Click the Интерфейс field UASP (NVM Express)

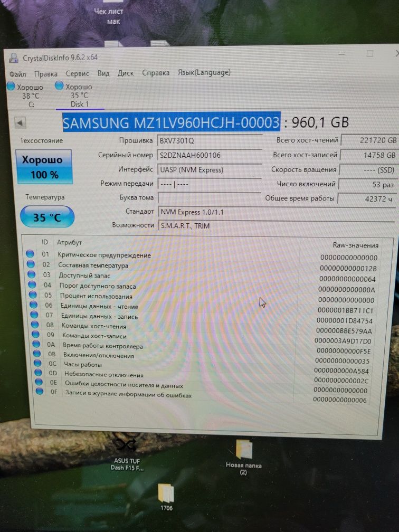coord(210,169)
